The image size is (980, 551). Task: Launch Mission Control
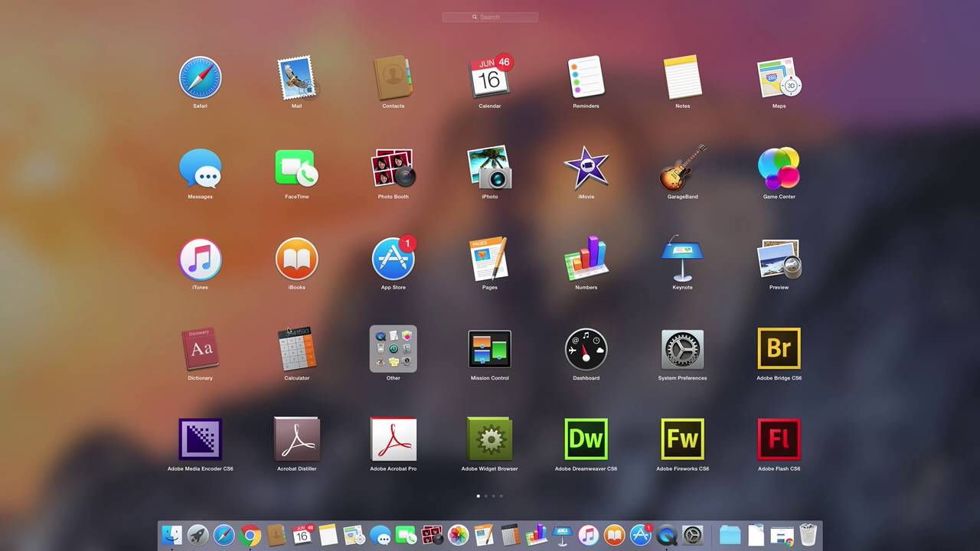tap(490, 350)
